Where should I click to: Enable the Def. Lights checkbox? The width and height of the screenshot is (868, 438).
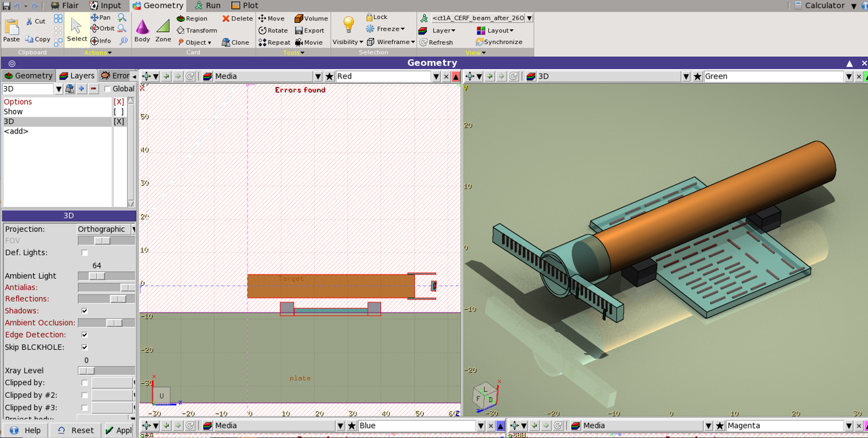coord(85,253)
